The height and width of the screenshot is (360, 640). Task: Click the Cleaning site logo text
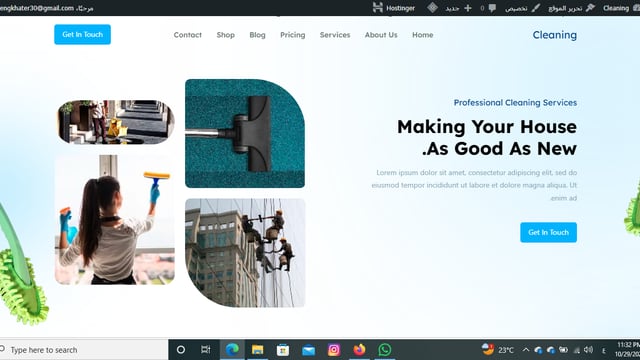pyautogui.click(x=555, y=35)
